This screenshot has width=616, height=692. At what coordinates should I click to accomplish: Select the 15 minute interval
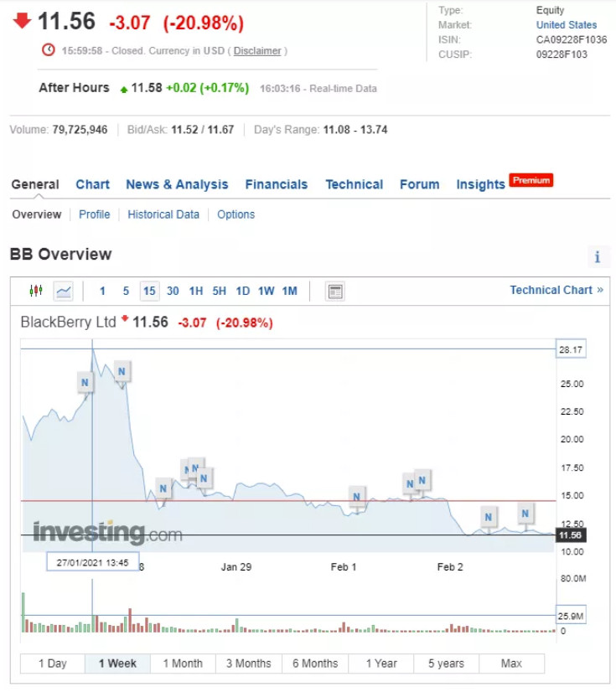pos(149,291)
